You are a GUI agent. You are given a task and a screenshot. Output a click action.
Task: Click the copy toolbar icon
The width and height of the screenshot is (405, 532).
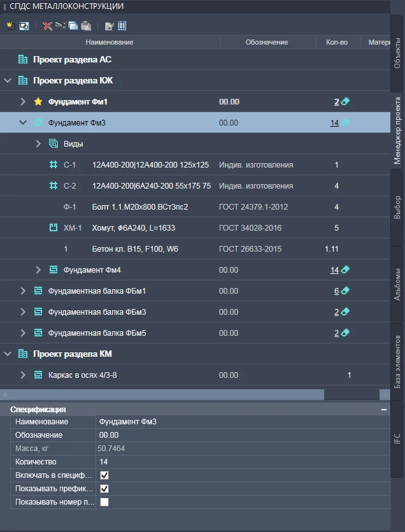[73, 26]
